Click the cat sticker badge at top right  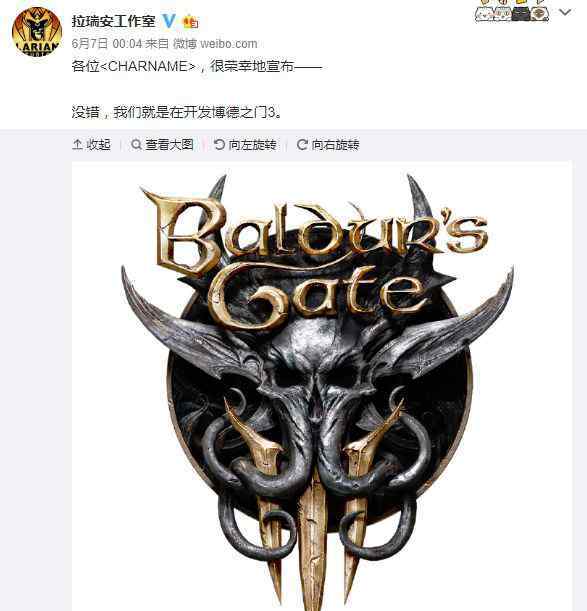[x=512, y=11]
